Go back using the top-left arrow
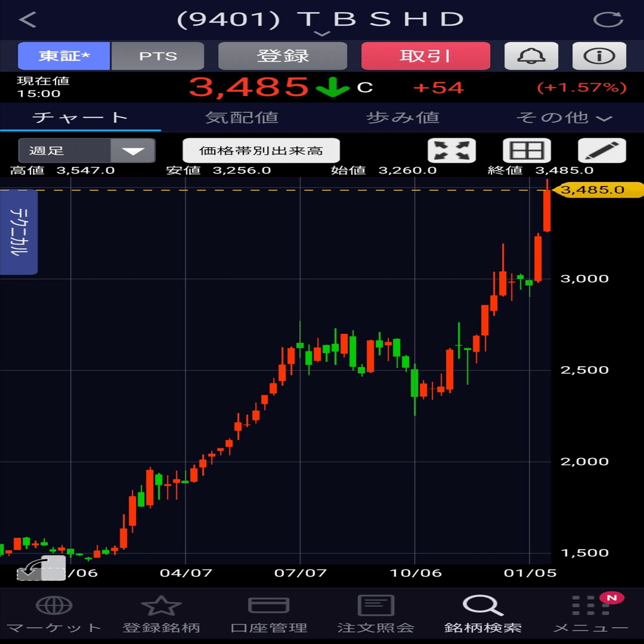This screenshot has width=644, height=644. 27,19
